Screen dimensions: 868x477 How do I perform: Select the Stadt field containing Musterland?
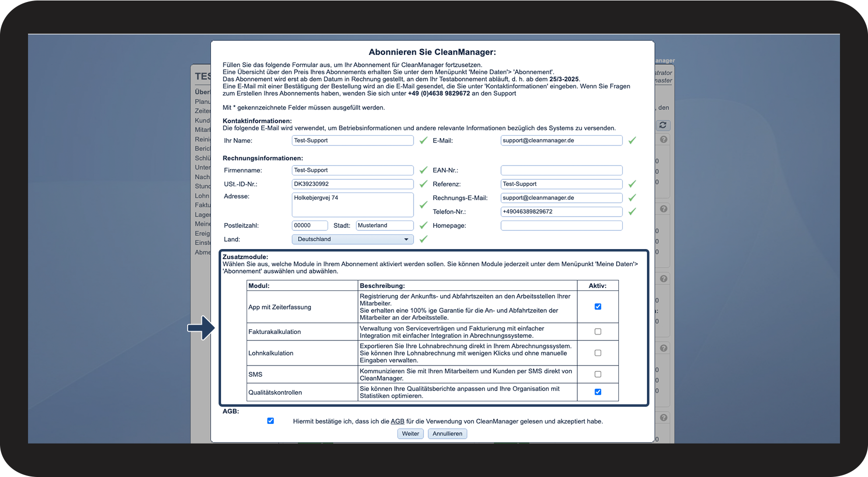coord(385,225)
